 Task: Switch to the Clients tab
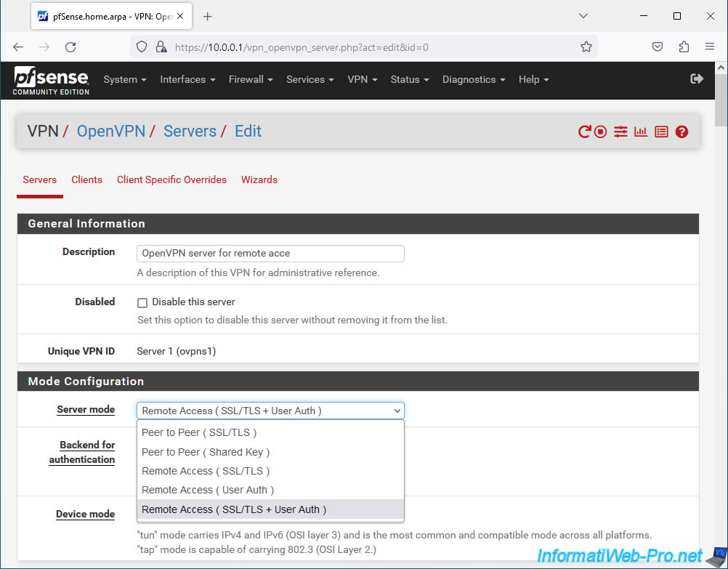click(x=86, y=179)
